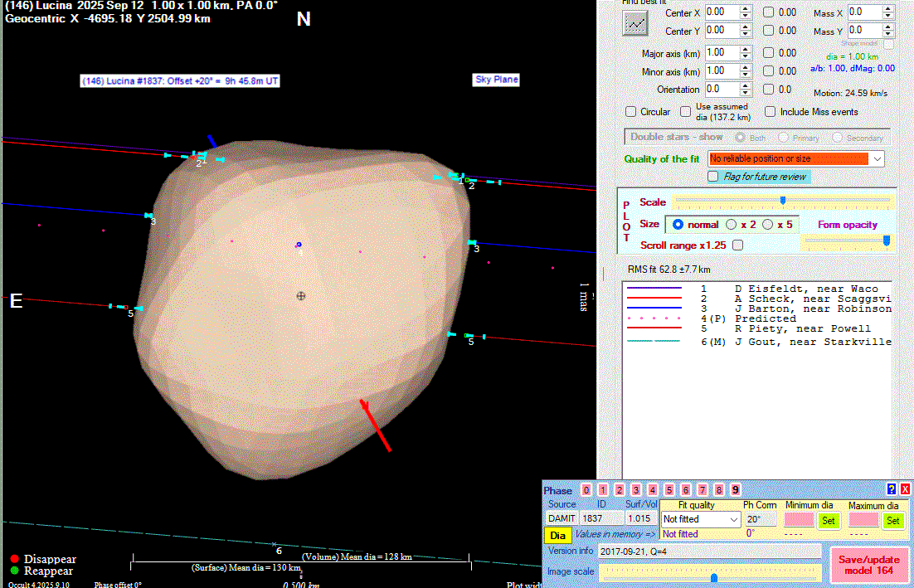Increase Center X using stepper arrow
914x588 pixels.
click(x=746, y=8)
